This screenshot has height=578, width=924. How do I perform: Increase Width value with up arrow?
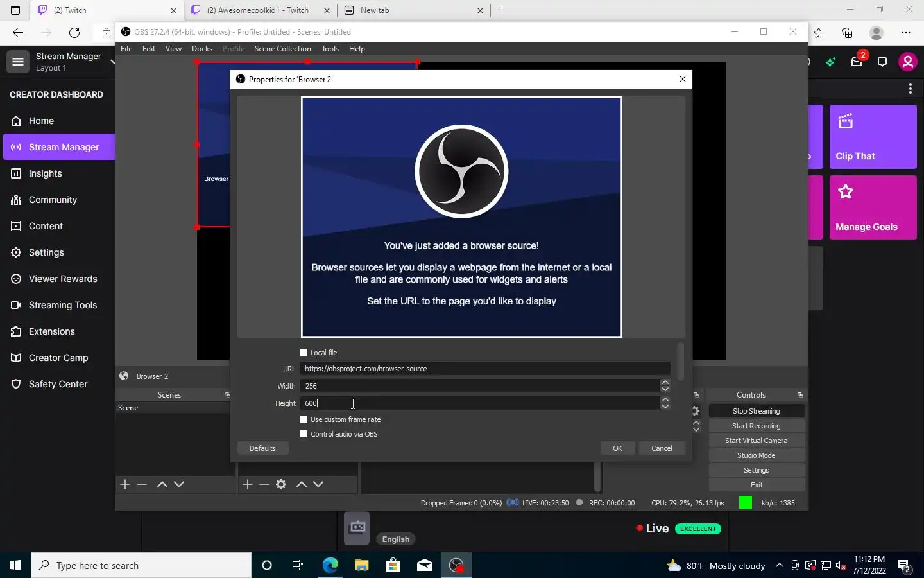pyautogui.click(x=665, y=383)
